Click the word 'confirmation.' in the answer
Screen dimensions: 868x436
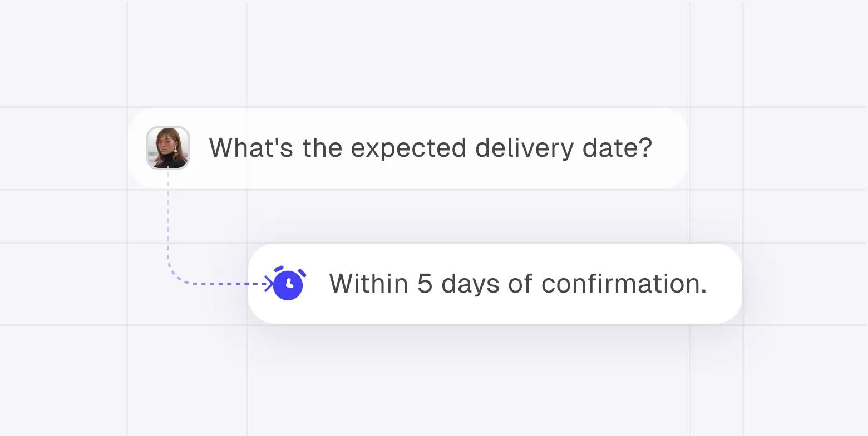coord(624,284)
